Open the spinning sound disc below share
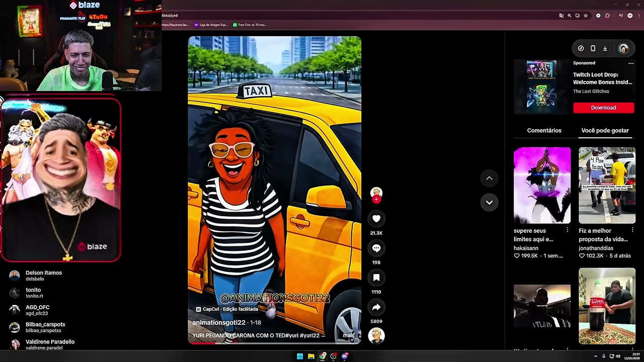 (376, 335)
